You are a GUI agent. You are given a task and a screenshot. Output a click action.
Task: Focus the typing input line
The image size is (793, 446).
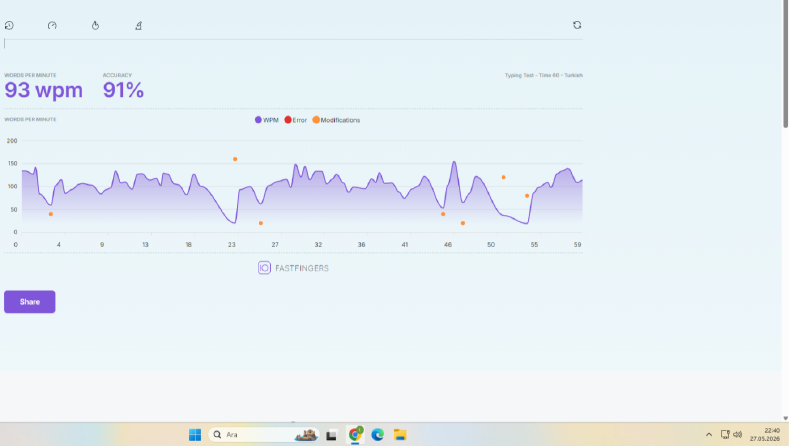293,44
